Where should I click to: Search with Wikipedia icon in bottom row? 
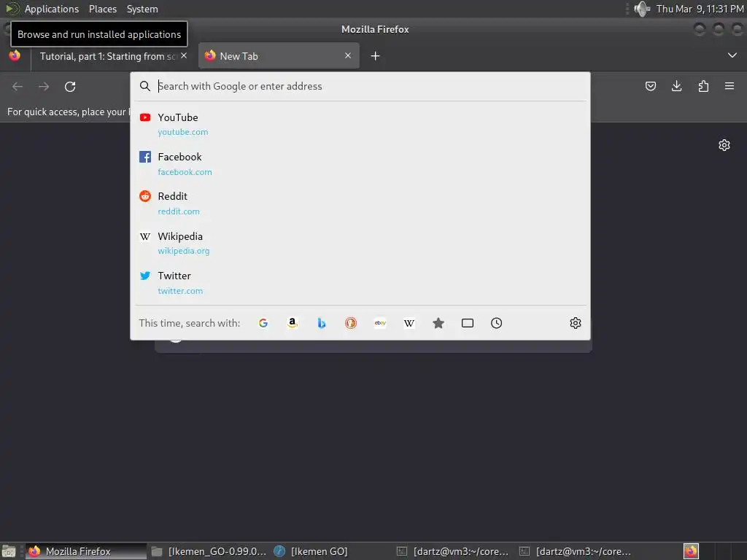click(409, 323)
